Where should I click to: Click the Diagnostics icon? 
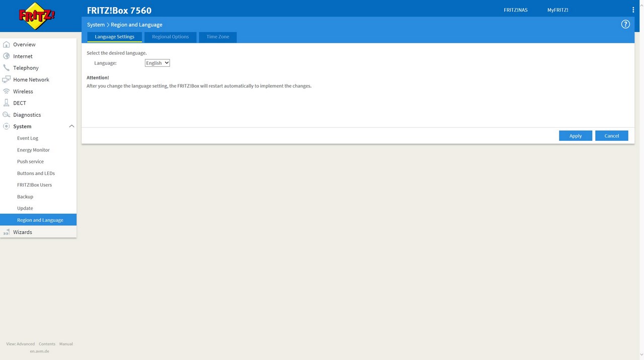[7, 115]
